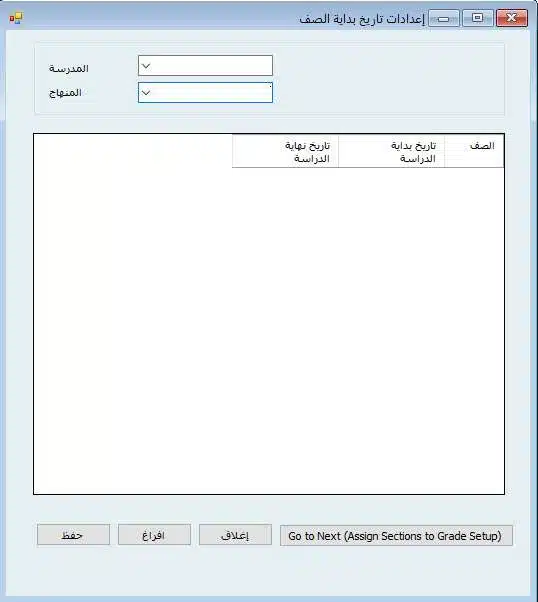Image resolution: width=538 pixels, height=602 pixels.
Task: Select the تاريخ نهاية الدراسة column header
Action: coord(285,151)
